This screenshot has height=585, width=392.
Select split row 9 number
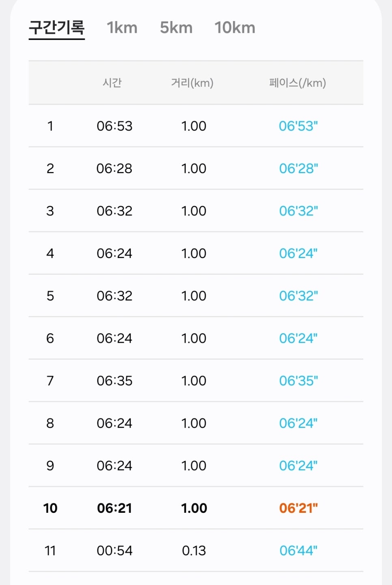(x=50, y=466)
